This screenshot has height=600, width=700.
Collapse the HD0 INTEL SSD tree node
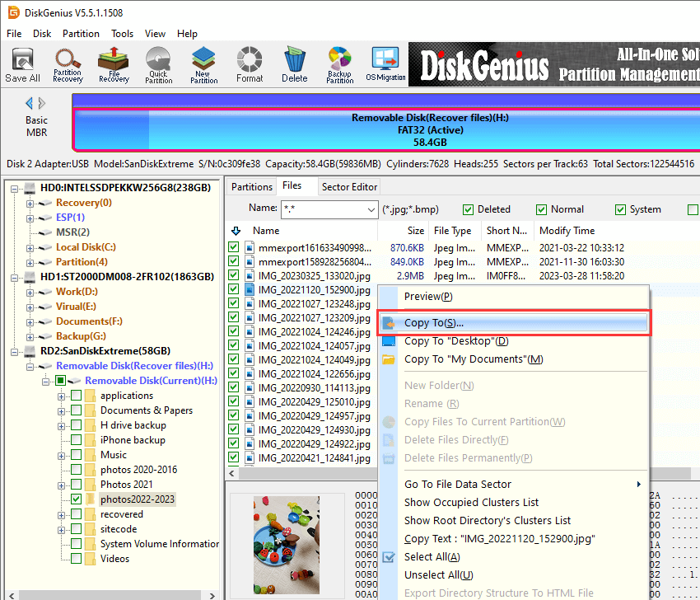click(14, 189)
